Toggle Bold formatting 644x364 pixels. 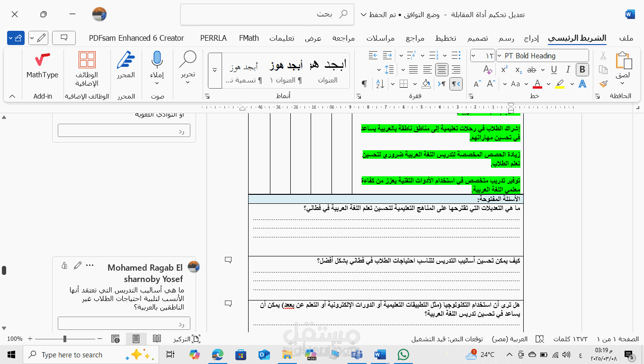[582, 70]
